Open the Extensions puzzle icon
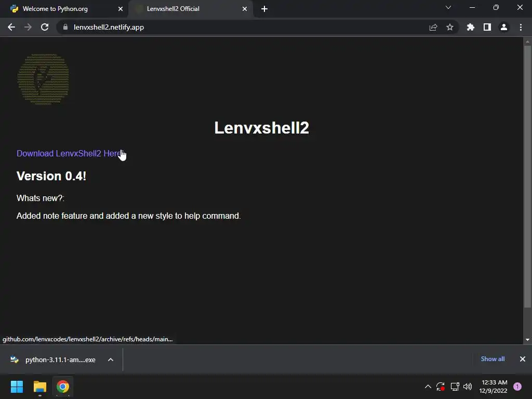The image size is (532, 399). click(x=470, y=27)
